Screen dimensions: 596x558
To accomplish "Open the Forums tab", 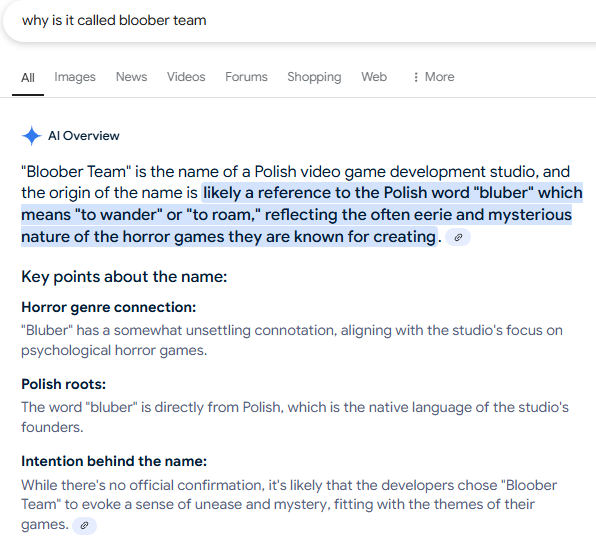I will coord(246,77).
